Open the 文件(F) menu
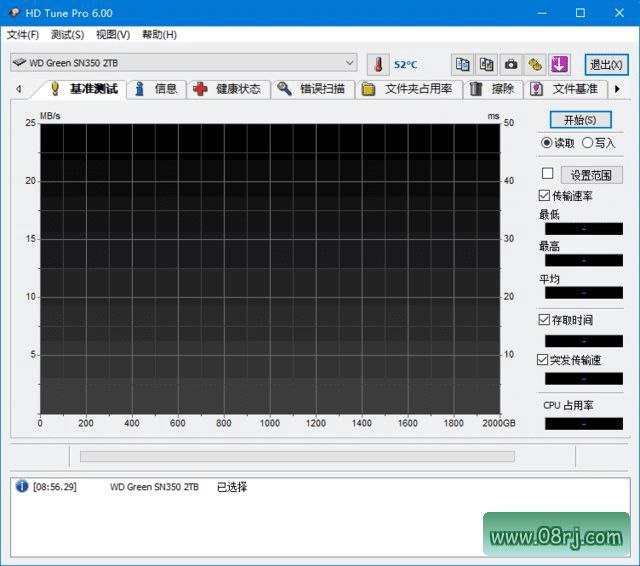Screen dimensions: 640x566 click(x=23, y=35)
